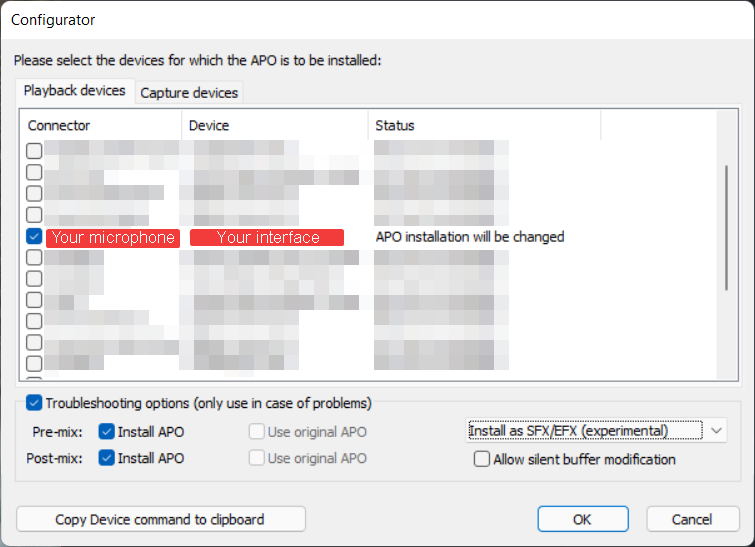755x547 pixels.
Task: Click the device list vertical scrollbar
Action: tap(726, 228)
